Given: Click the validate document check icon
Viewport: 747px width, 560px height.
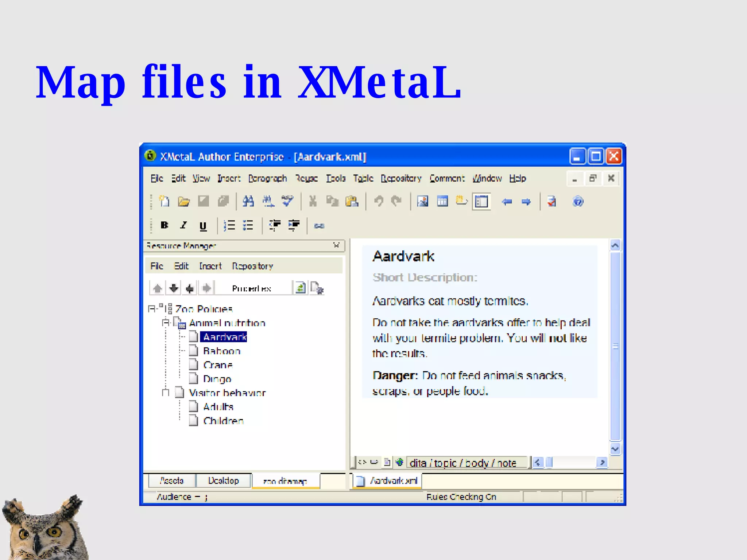Looking at the screenshot, I should [551, 201].
